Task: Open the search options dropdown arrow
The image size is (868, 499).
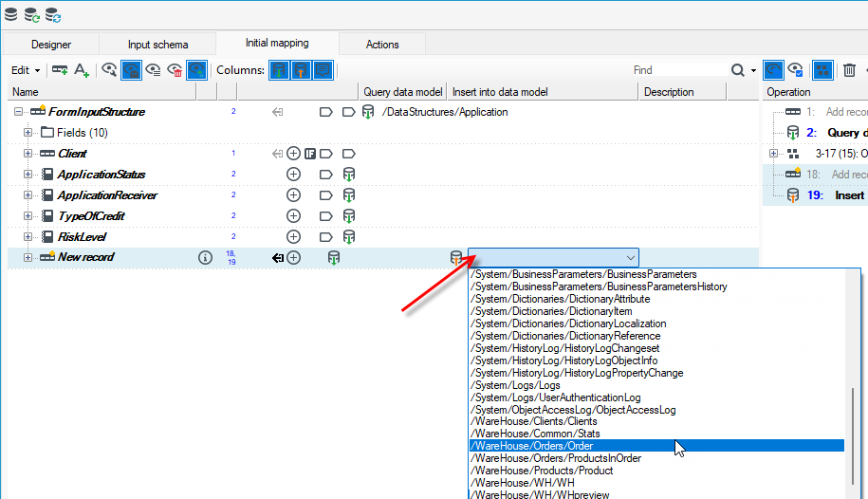Action: click(x=753, y=71)
